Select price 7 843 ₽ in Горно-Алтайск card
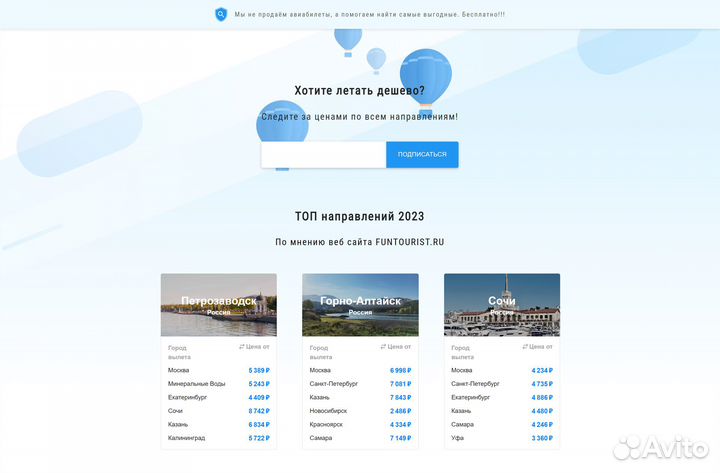 (x=400, y=397)
